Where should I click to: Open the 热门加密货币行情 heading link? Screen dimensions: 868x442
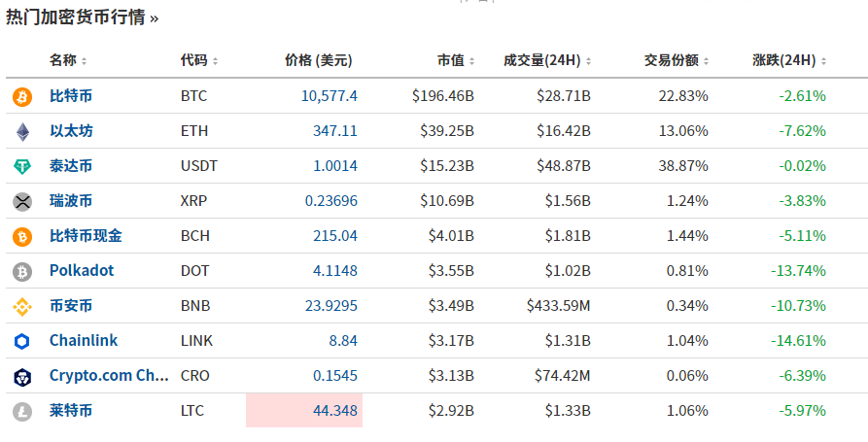pos(82,17)
